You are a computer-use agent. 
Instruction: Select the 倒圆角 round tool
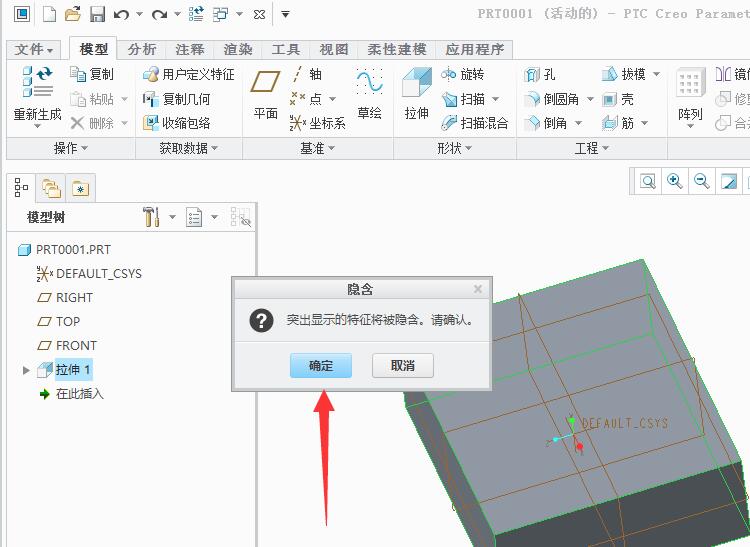(551, 99)
